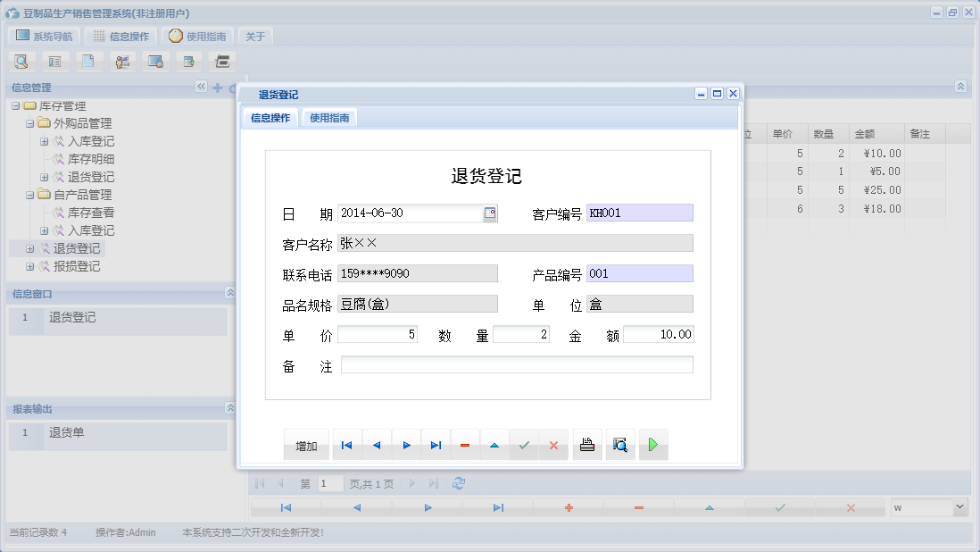Cancel editing with the red X icon
Screen dimensions: 980x552
point(553,444)
